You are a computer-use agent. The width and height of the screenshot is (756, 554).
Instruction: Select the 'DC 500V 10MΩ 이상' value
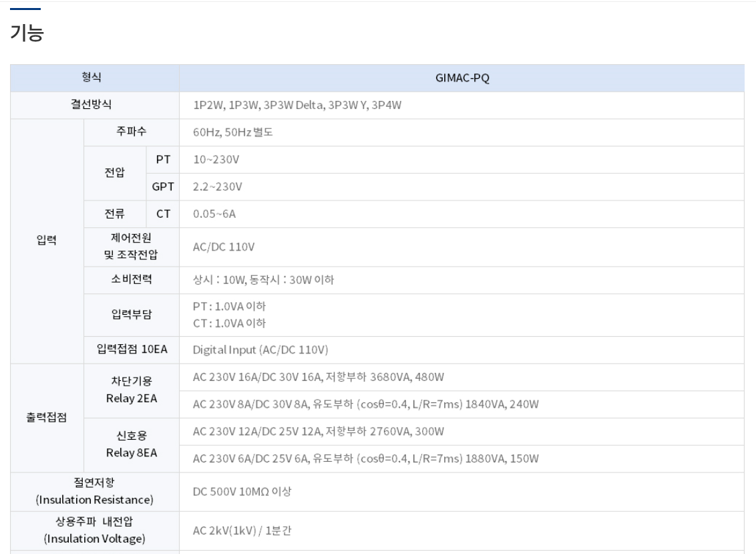pos(242,492)
